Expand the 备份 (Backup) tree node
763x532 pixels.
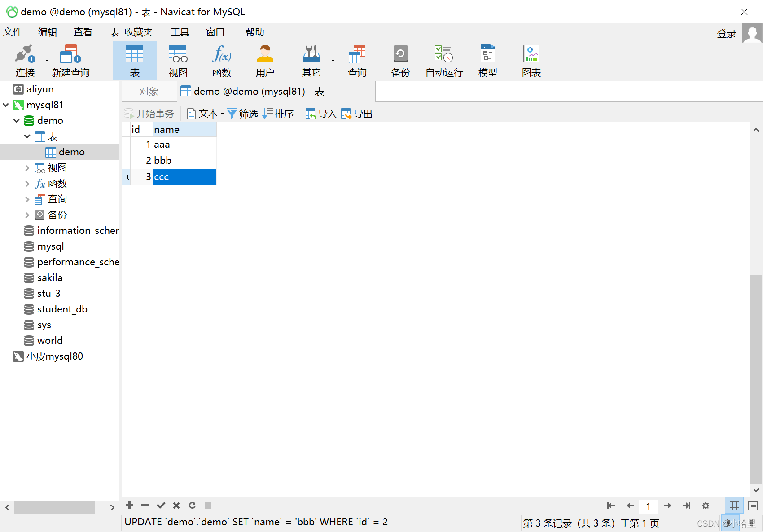[27, 215]
